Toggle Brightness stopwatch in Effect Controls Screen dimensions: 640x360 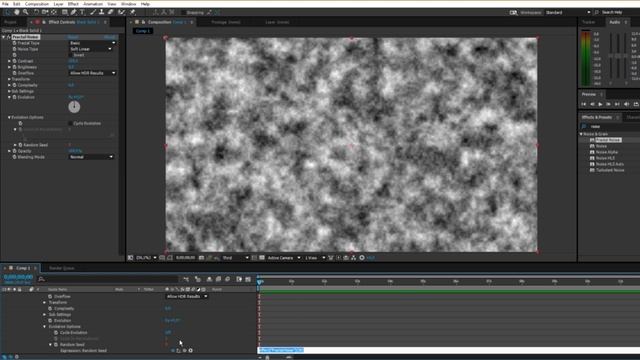coord(14,67)
